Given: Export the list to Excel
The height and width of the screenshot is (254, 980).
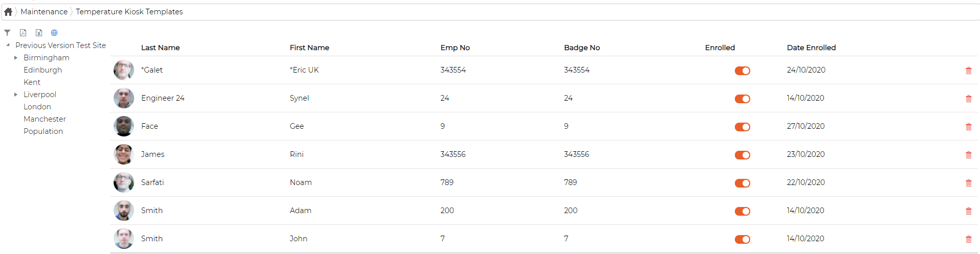Looking at the screenshot, I should tap(39, 33).
